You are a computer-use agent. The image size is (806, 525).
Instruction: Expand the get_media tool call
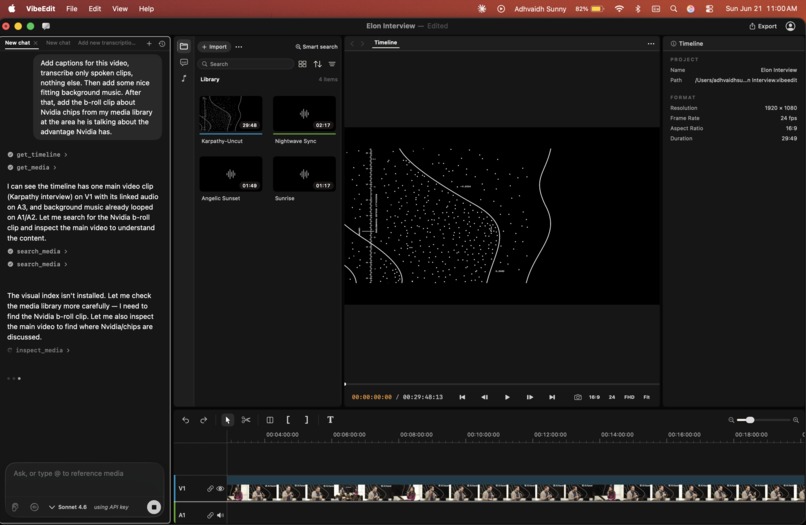pyautogui.click(x=32, y=167)
